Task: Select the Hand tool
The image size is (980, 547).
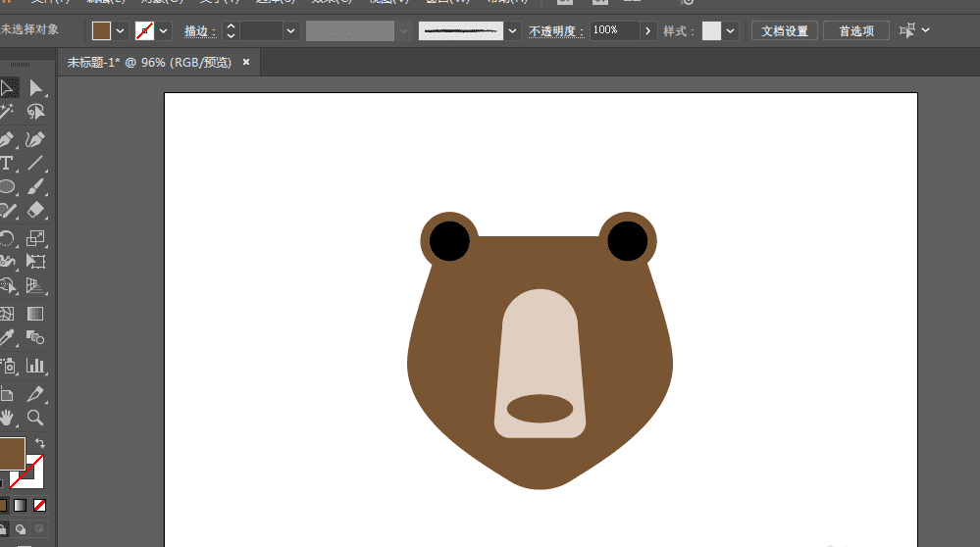Action: pyautogui.click(x=7, y=418)
